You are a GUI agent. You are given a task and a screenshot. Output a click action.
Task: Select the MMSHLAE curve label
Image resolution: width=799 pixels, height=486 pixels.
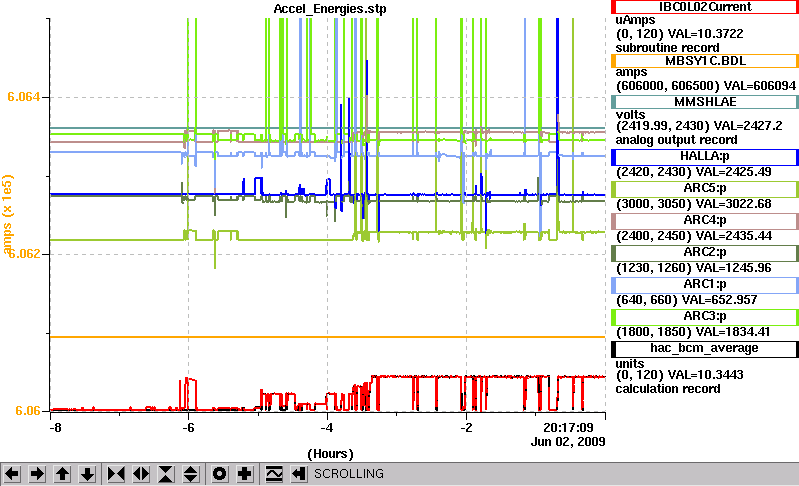pyautogui.click(x=705, y=102)
